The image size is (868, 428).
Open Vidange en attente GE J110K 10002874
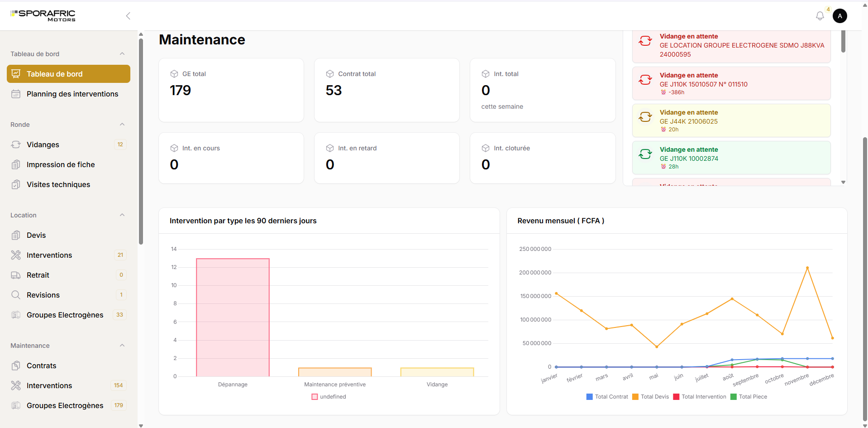coord(731,158)
